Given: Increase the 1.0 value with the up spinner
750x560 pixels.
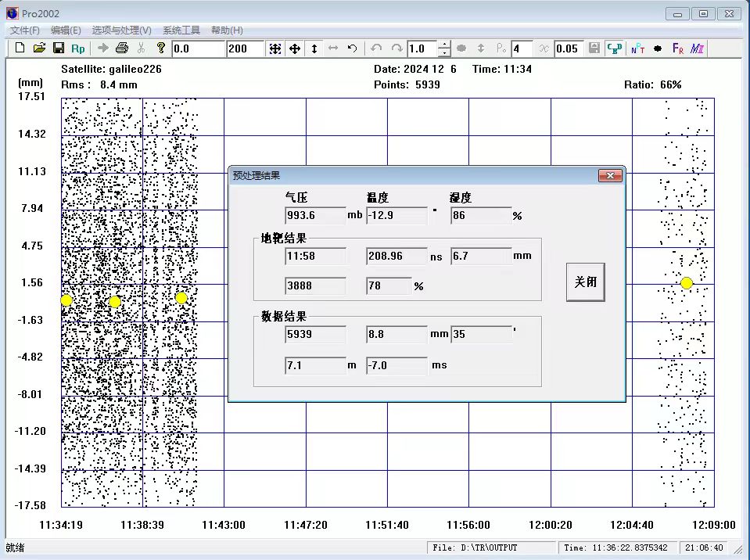Looking at the screenshot, I should pos(444,45).
